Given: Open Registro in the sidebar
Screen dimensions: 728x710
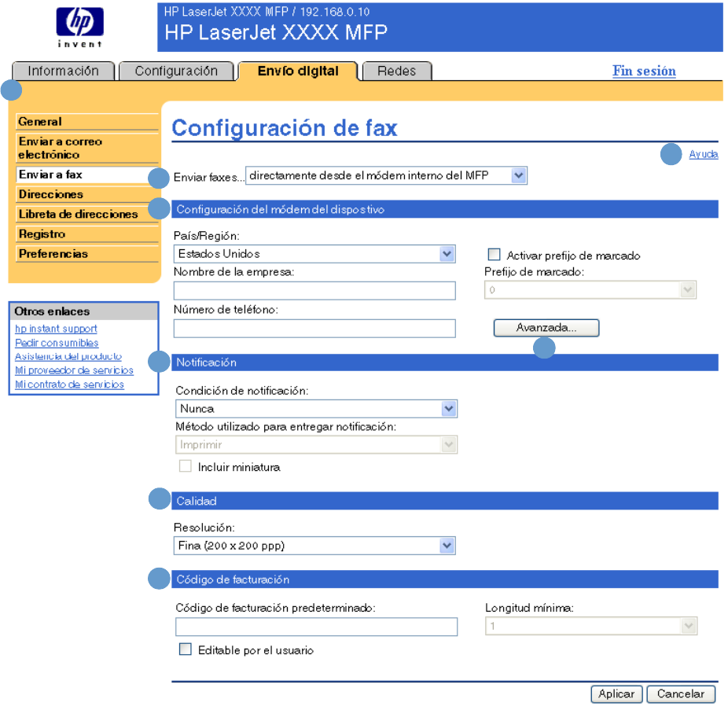Looking at the screenshot, I should 86,234.
